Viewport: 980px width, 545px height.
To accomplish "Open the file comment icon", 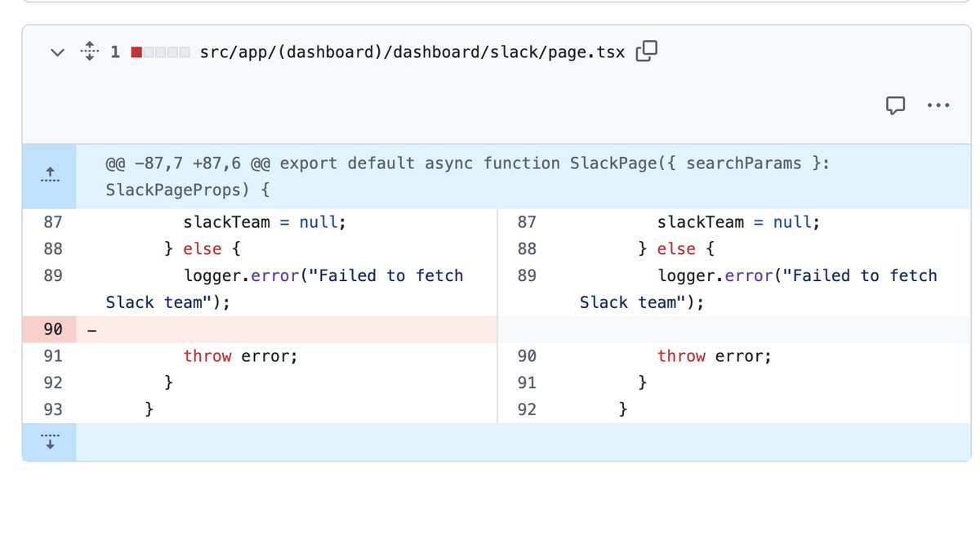I will 896,105.
